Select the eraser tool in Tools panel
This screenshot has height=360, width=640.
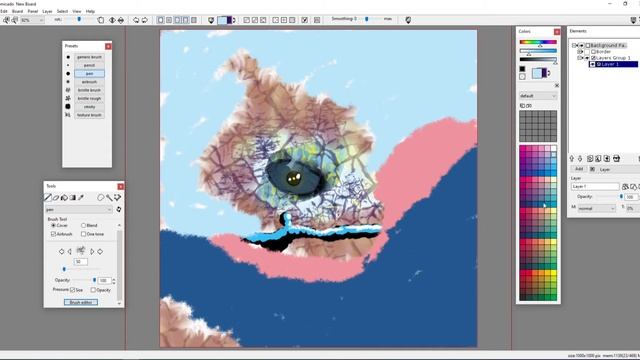click(56, 198)
